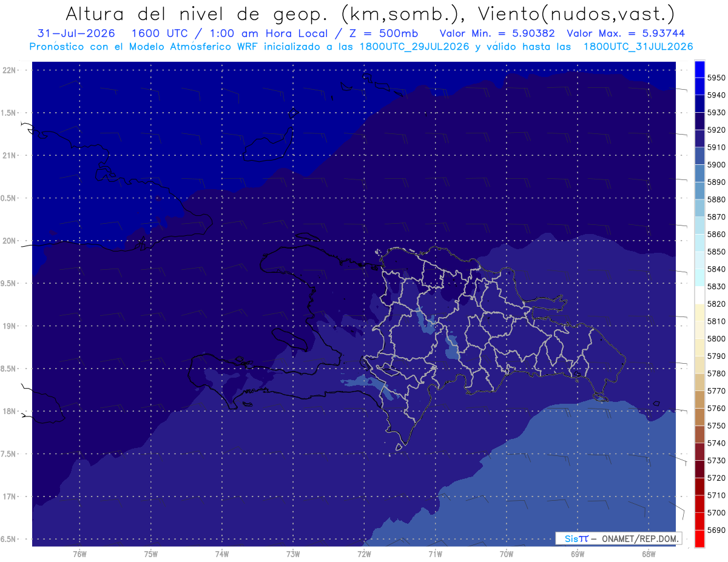Click the '5910' colorbar value

[716, 147]
